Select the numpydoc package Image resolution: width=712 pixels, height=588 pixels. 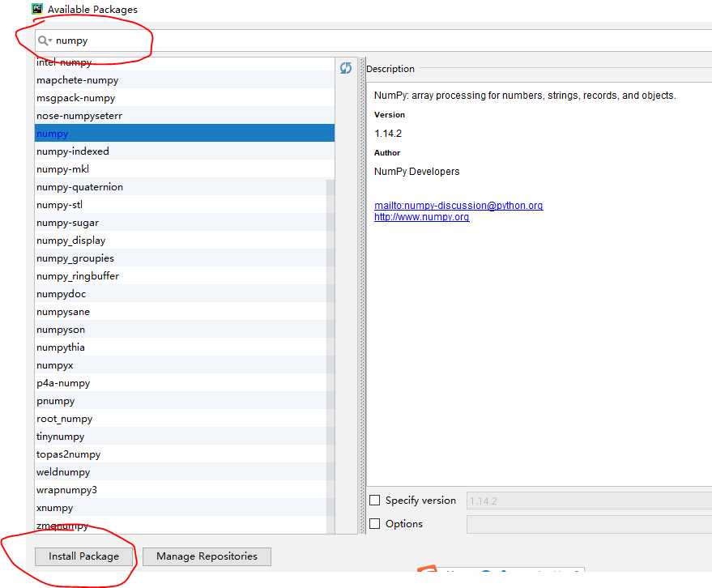click(185, 294)
